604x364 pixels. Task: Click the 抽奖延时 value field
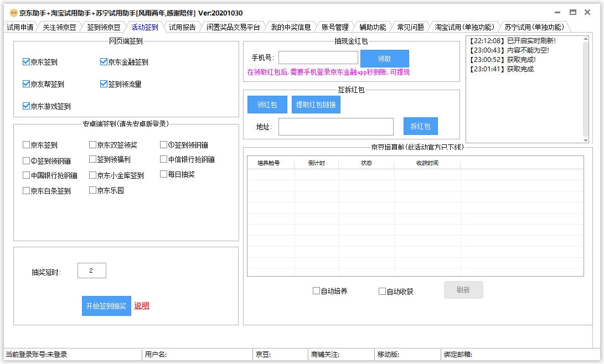coord(92,271)
